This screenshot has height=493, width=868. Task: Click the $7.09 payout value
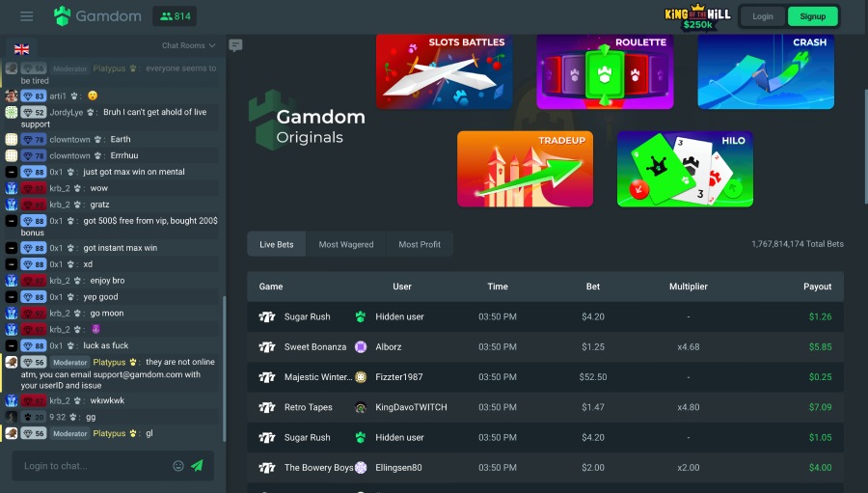pos(820,407)
